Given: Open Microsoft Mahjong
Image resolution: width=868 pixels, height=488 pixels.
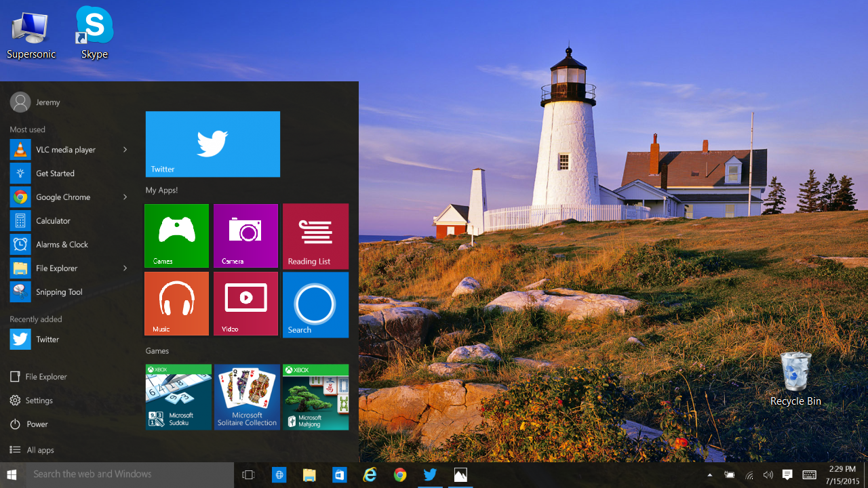Looking at the screenshot, I should point(315,396).
